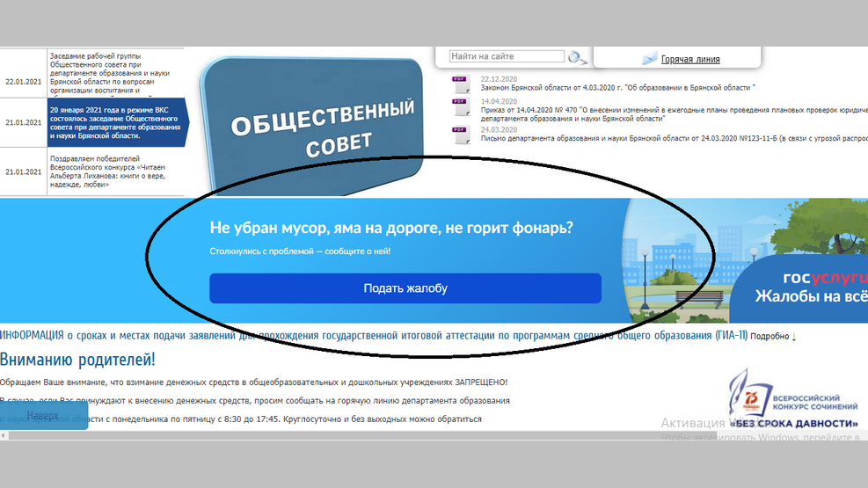Click the Подробно link after ГИА-11 info
The width and height of the screenshot is (868, 488).
(773, 337)
